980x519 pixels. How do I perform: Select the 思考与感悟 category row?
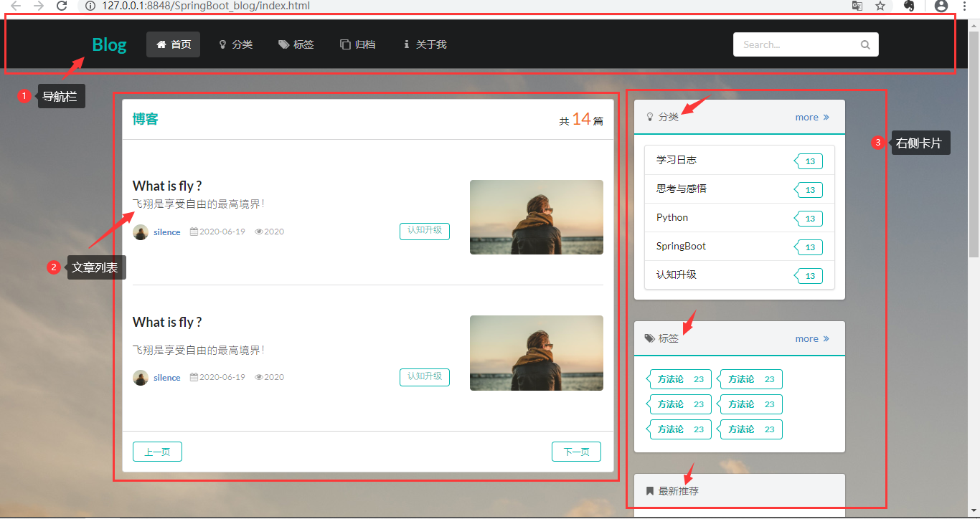(x=740, y=189)
